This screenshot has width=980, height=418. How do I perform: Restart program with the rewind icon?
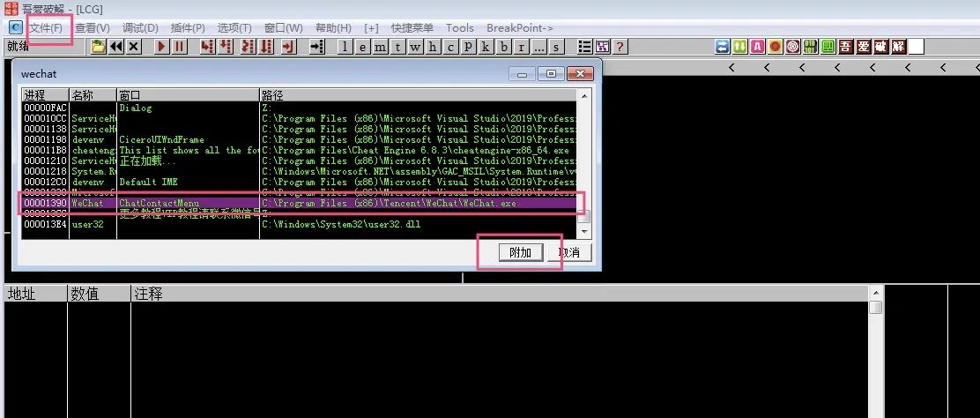(x=116, y=47)
